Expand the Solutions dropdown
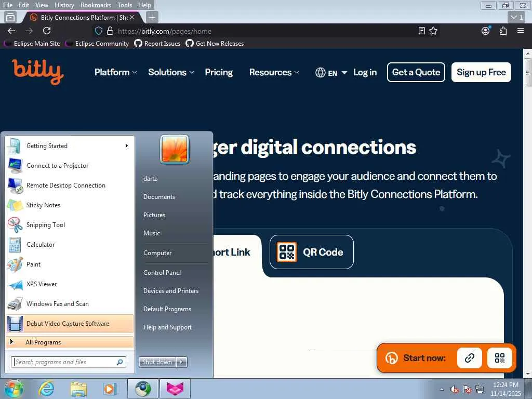Screen dimensions: 532x399 [171, 72]
